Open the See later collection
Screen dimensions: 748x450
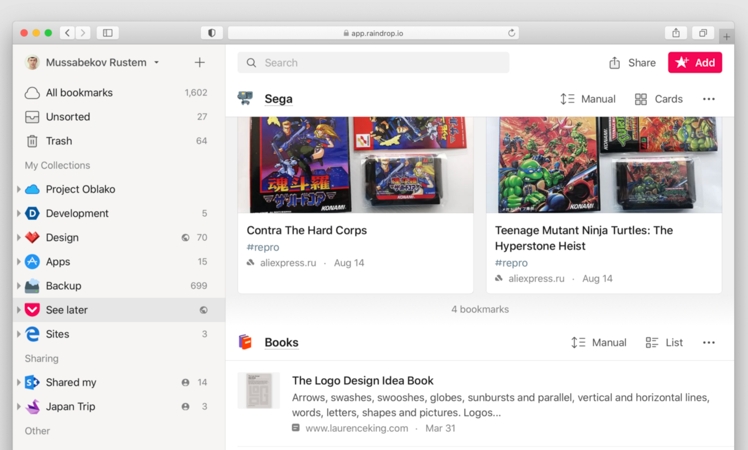(67, 310)
